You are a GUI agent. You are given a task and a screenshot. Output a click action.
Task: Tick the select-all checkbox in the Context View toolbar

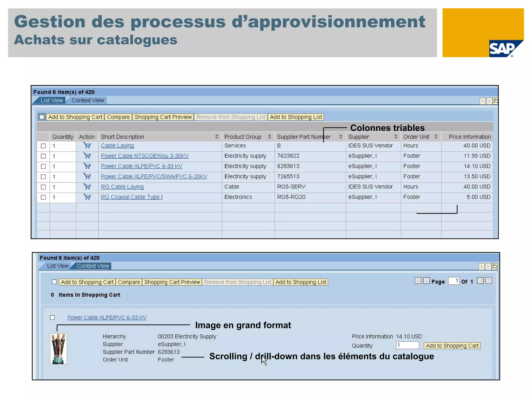point(54,282)
